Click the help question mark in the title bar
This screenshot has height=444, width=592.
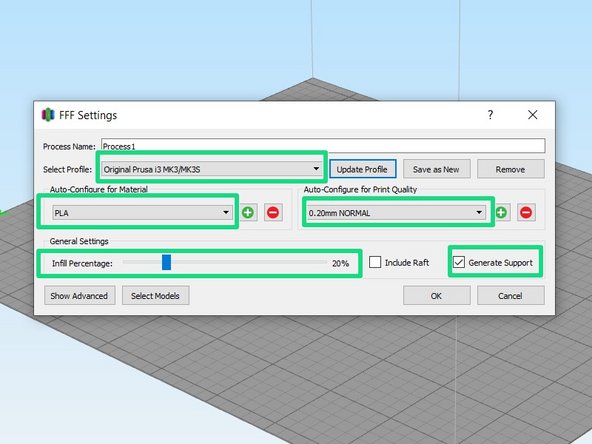tap(490, 114)
